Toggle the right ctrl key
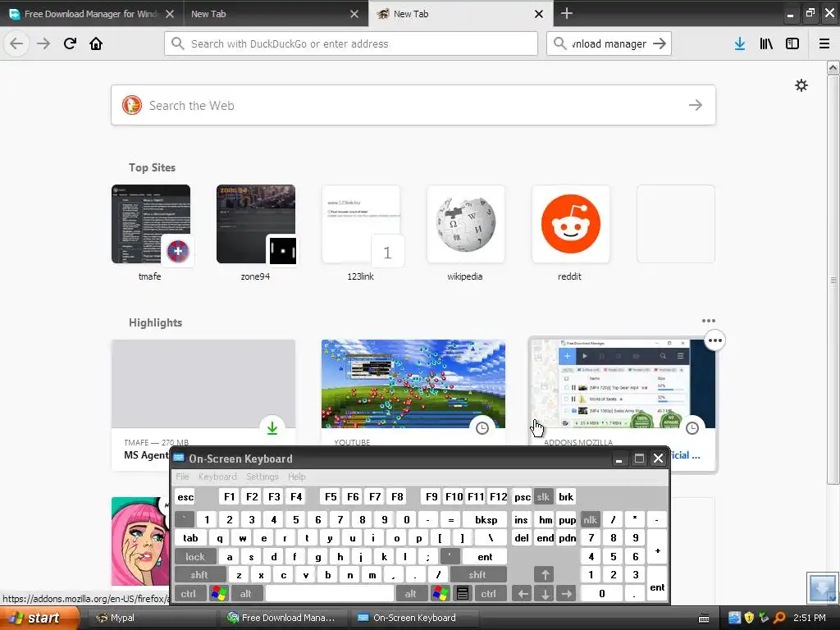This screenshot has height=630, width=840. tap(489, 594)
